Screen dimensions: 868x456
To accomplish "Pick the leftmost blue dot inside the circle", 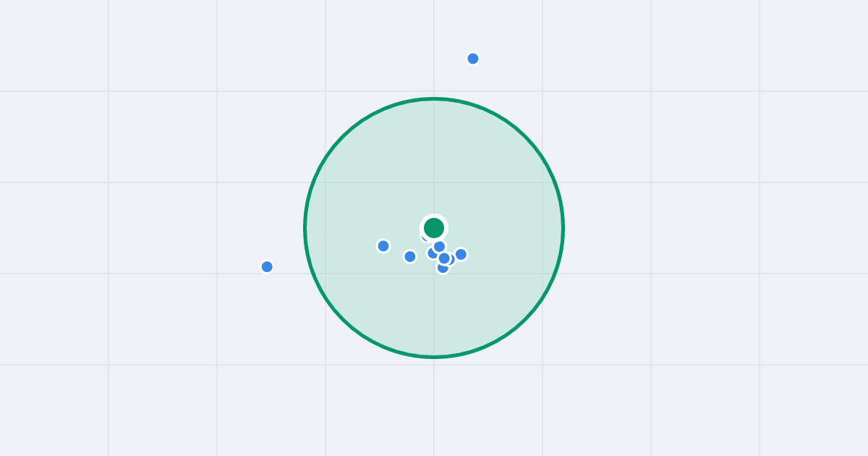I will click(x=383, y=246).
